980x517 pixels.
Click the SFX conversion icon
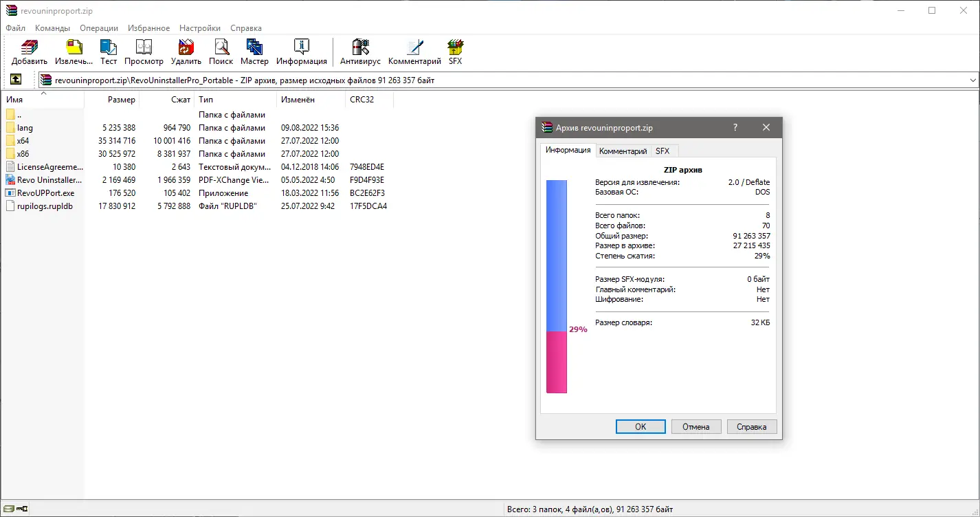point(454,52)
